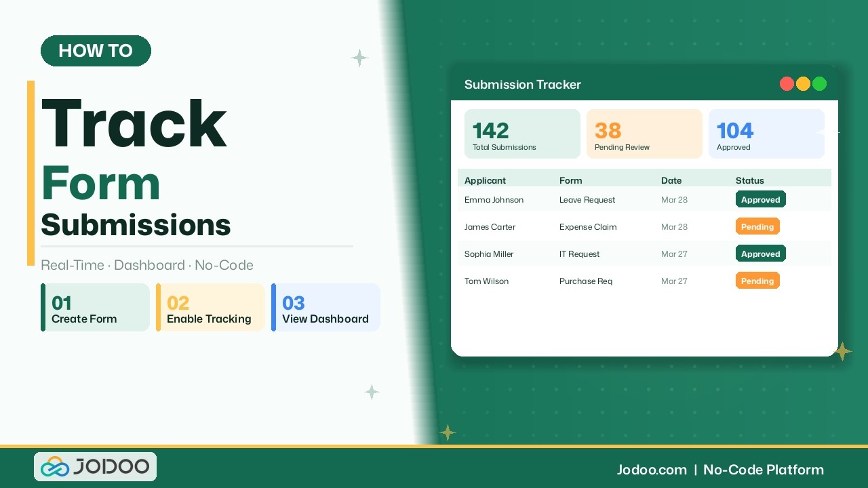868x488 pixels.
Task: Click the HOW TO pill badge
Action: [96, 51]
